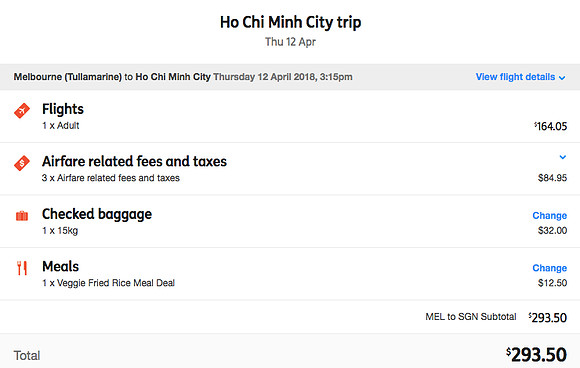
Task: Click the red suitcase baggage icon
Action: click(x=22, y=216)
